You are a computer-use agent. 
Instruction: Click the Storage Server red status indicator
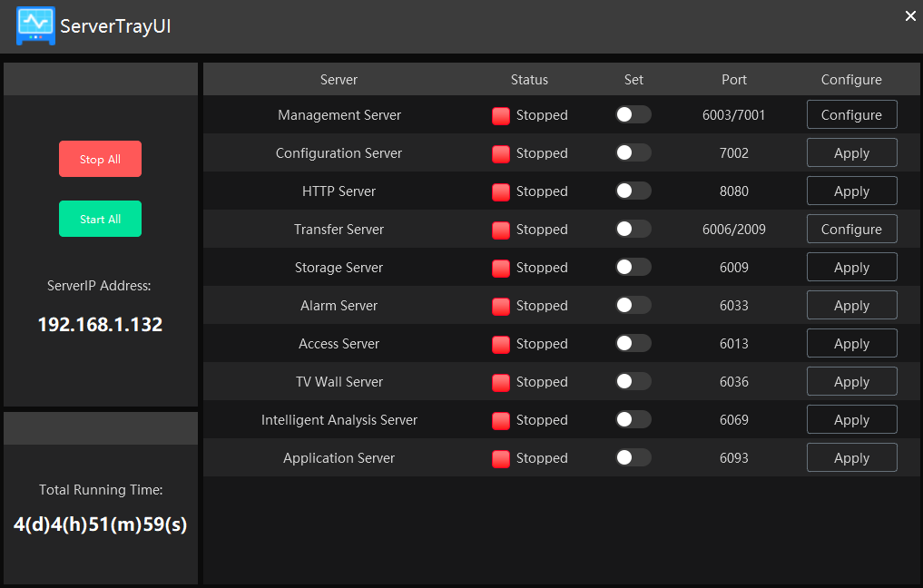501,268
